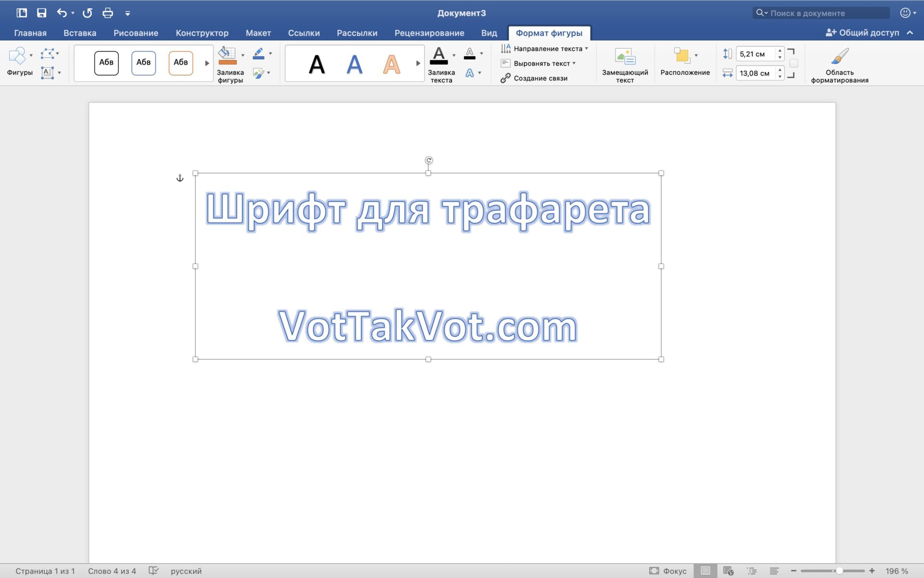Collapse the ribbon with chevron
924x578 pixels.
pyautogui.click(x=910, y=33)
